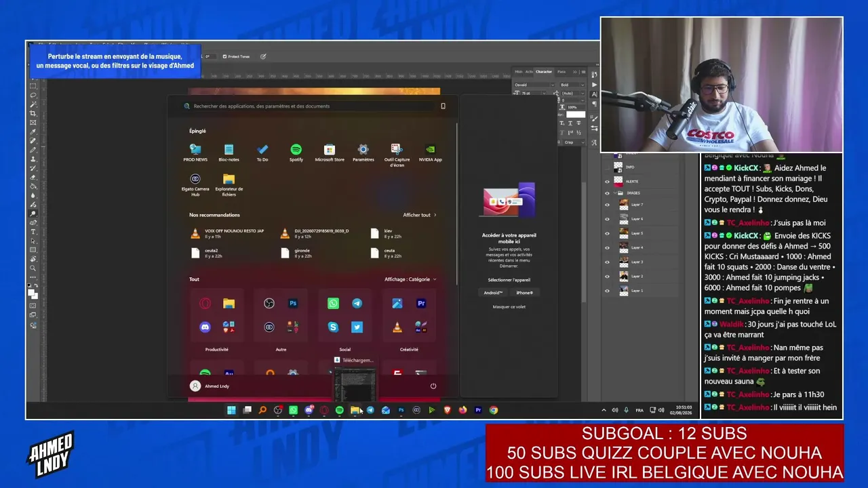This screenshot has width=868, height=488.
Task: Toggle the phone panel icon beside search
Action: point(443,106)
